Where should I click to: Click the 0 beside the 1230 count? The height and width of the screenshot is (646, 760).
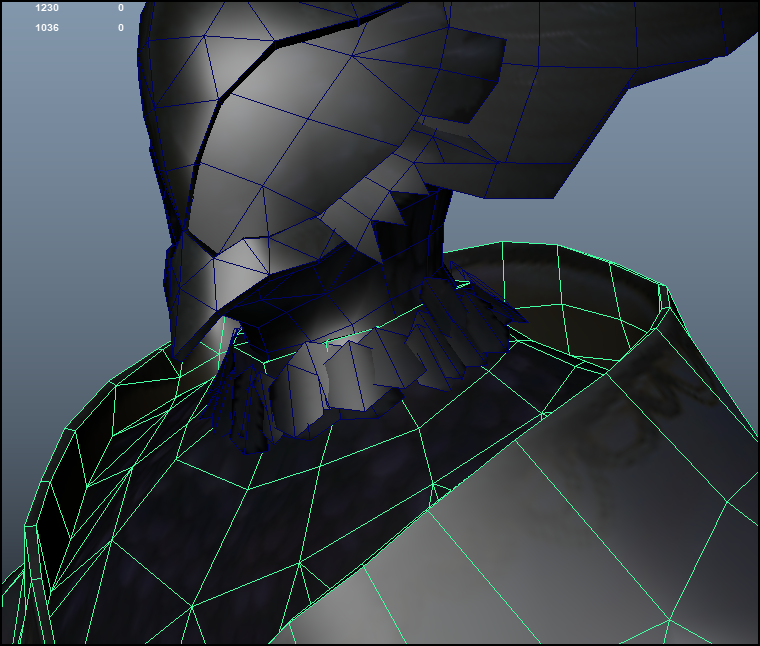[121, 8]
